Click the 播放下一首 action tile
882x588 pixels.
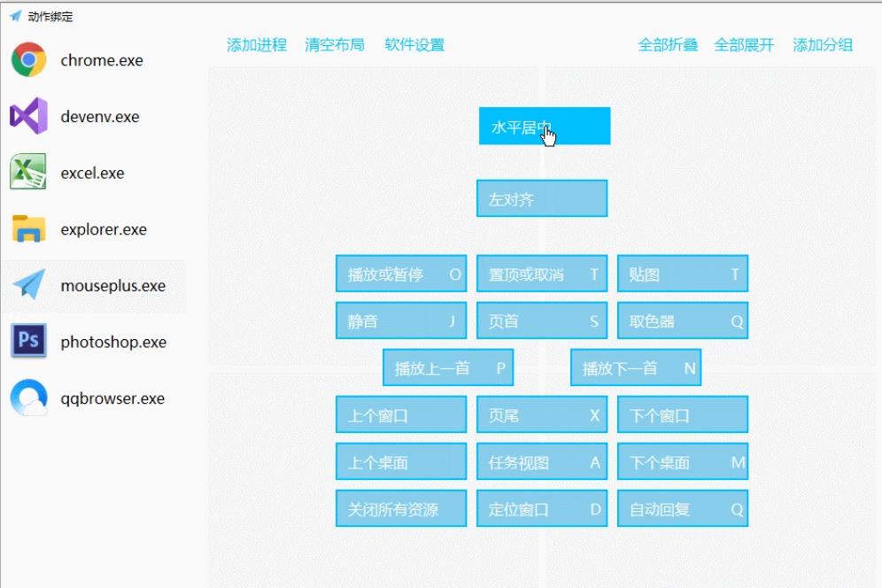click(x=636, y=367)
